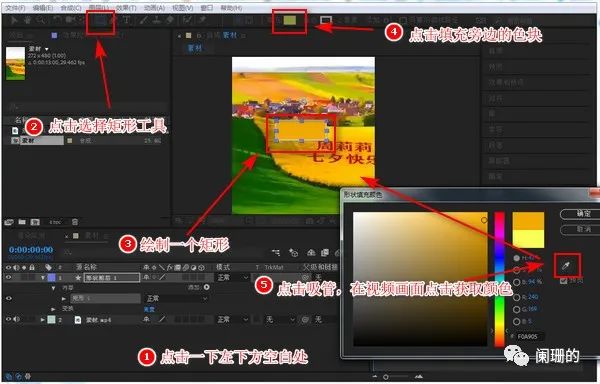Select the Brush tool in toolbar
The width and height of the screenshot is (600, 384).
click(144, 20)
